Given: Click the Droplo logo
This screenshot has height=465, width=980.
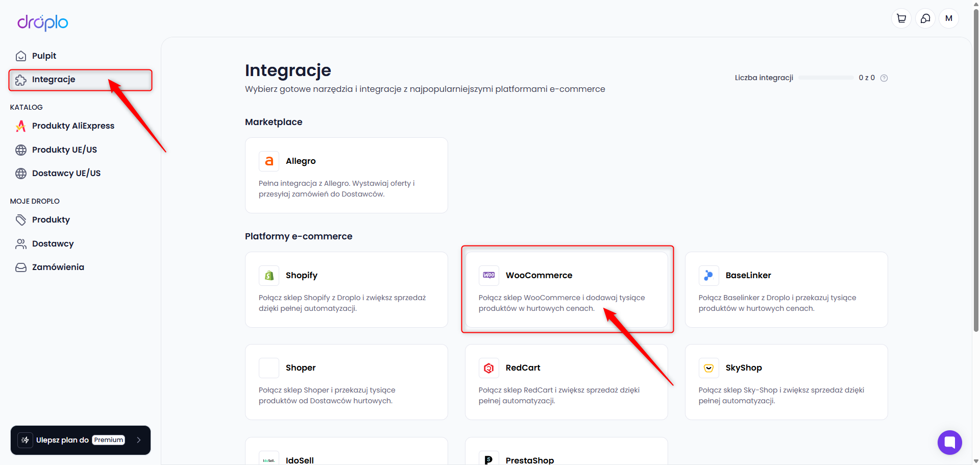Looking at the screenshot, I should coord(43,22).
